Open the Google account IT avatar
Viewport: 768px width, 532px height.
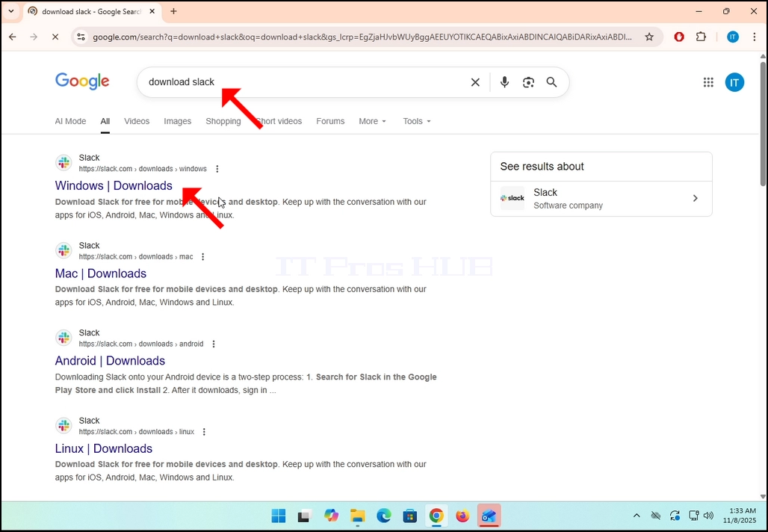coord(734,82)
